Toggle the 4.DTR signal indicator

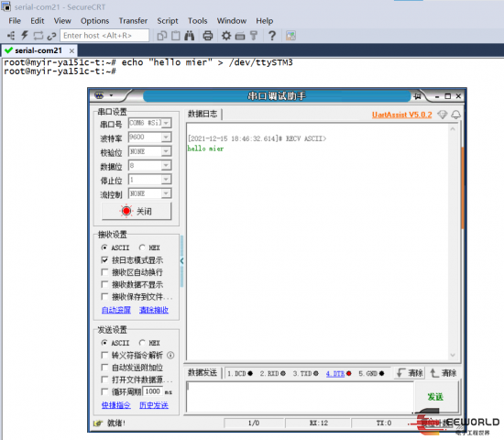coord(338,373)
